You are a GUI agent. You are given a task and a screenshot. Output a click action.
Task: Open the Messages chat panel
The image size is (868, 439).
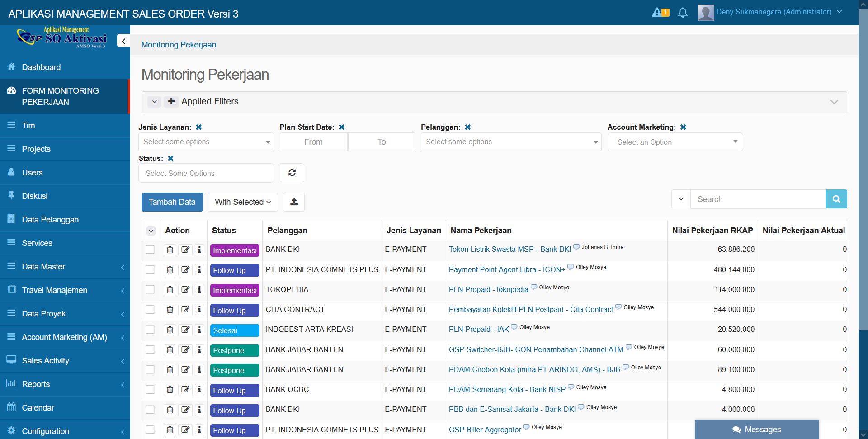click(757, 430)
